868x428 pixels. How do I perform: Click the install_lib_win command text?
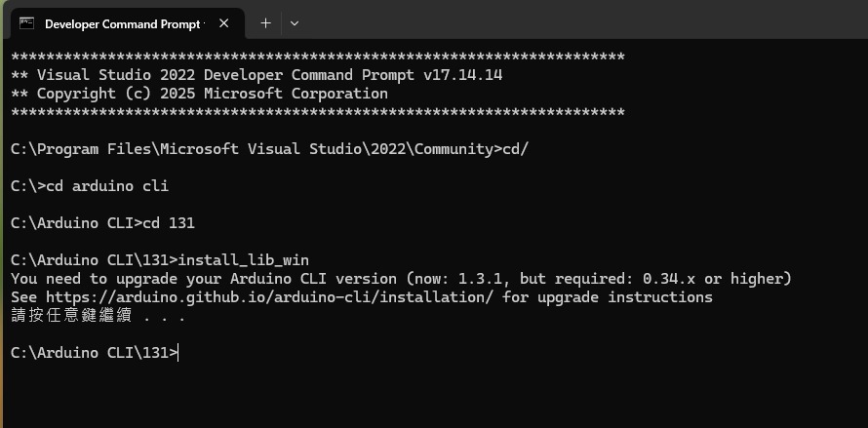(244, 260)
